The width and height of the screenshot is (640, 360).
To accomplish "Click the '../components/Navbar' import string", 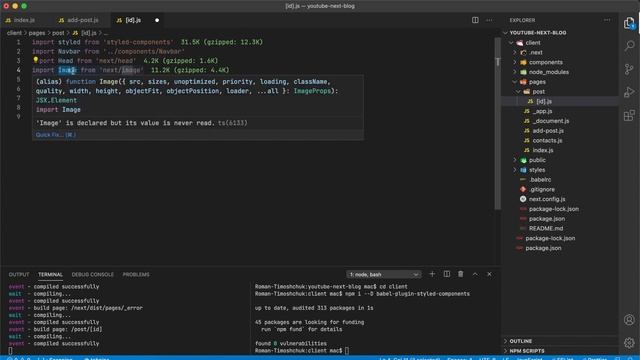I will pyautogui.click(x=144, y=51).
